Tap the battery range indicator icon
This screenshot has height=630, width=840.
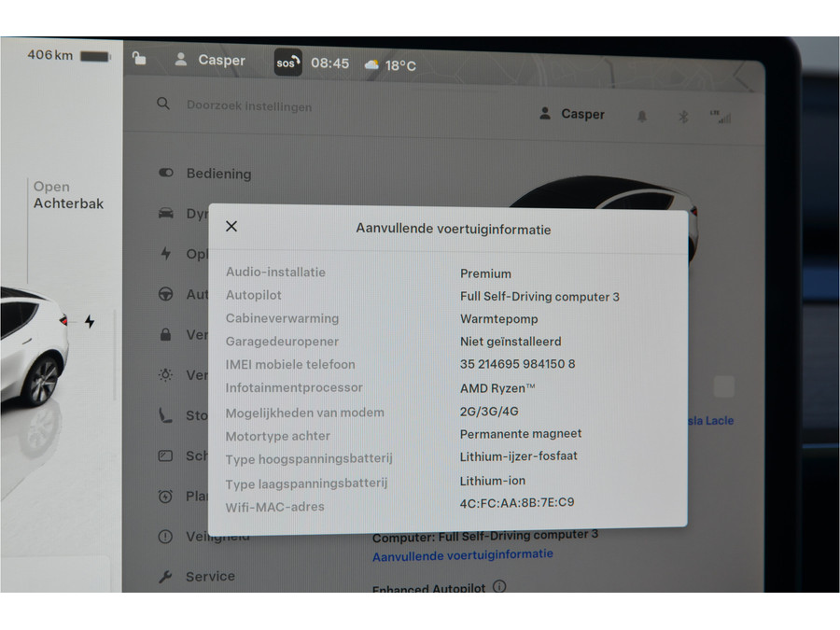coord(95,56)
